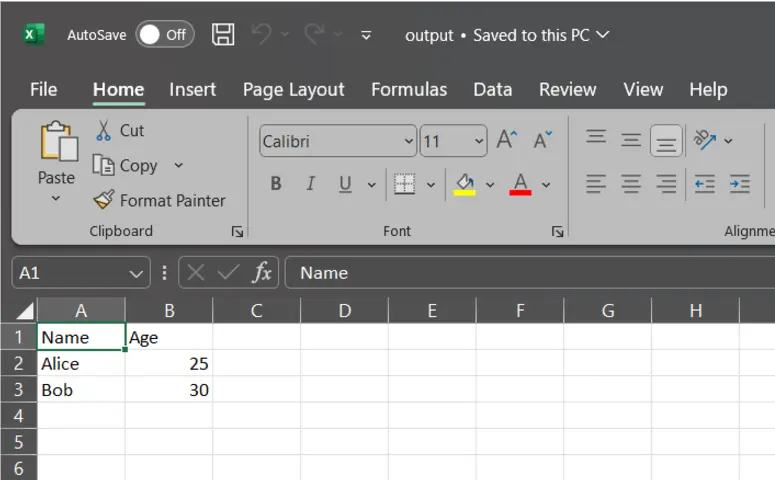Click Decrease Font Size icon
This screenshot has height=480, width=775.
(x=543, y=140)
